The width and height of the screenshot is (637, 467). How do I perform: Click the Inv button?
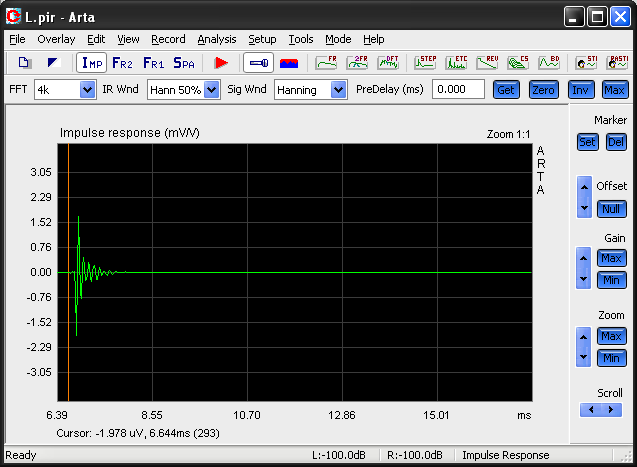581,90
